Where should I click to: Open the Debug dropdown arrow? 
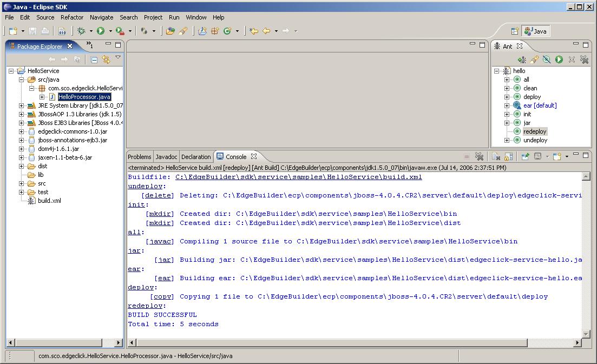pyautogui.click(x=91, y=31)
